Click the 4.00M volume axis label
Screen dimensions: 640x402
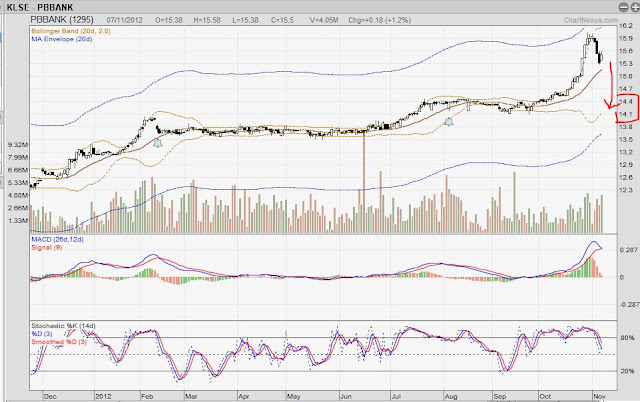point(18,195)
